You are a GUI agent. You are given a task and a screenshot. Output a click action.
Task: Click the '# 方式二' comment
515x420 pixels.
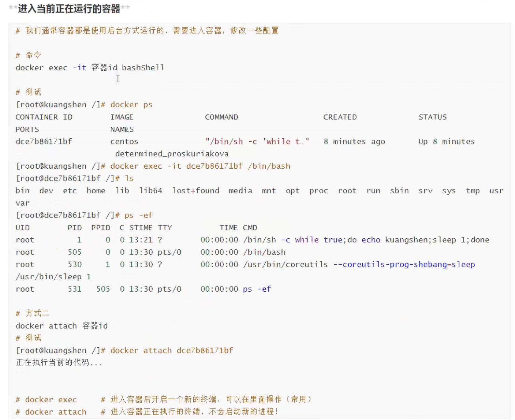click(32, 313)
